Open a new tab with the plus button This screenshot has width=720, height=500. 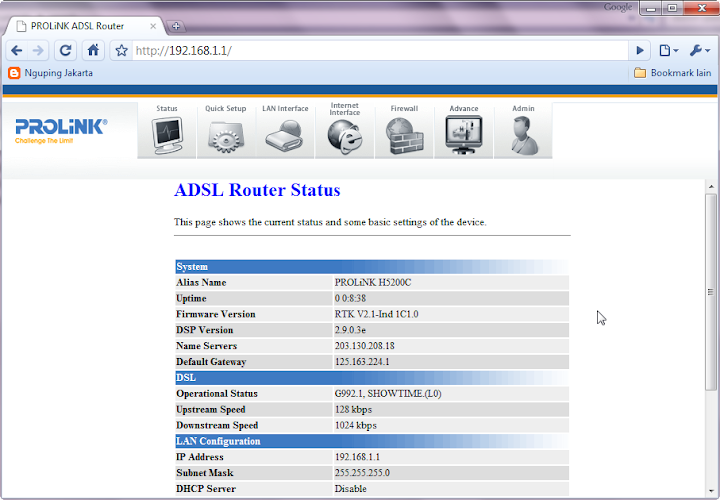tap(176, 26)
